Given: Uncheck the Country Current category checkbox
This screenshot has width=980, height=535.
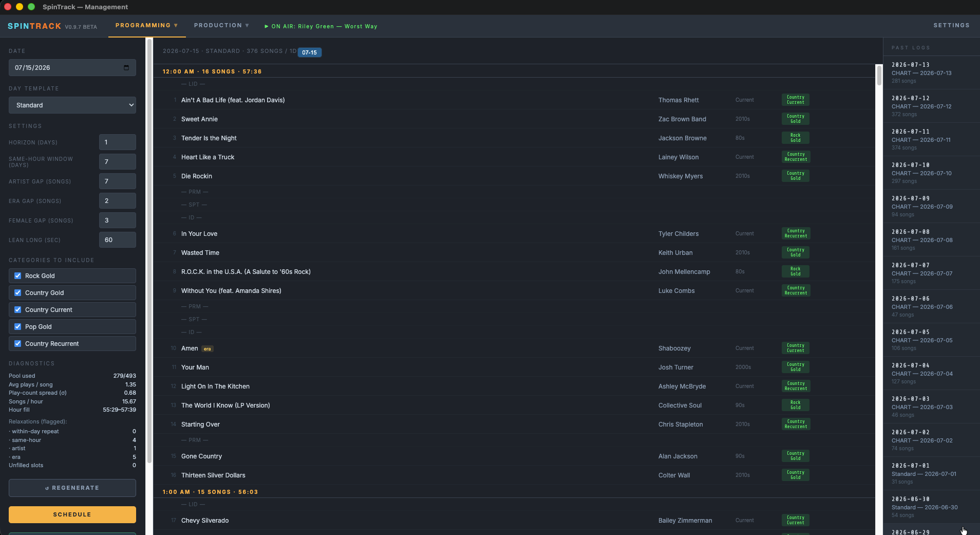Looking at the screenshot, I should tap(18, 310).
